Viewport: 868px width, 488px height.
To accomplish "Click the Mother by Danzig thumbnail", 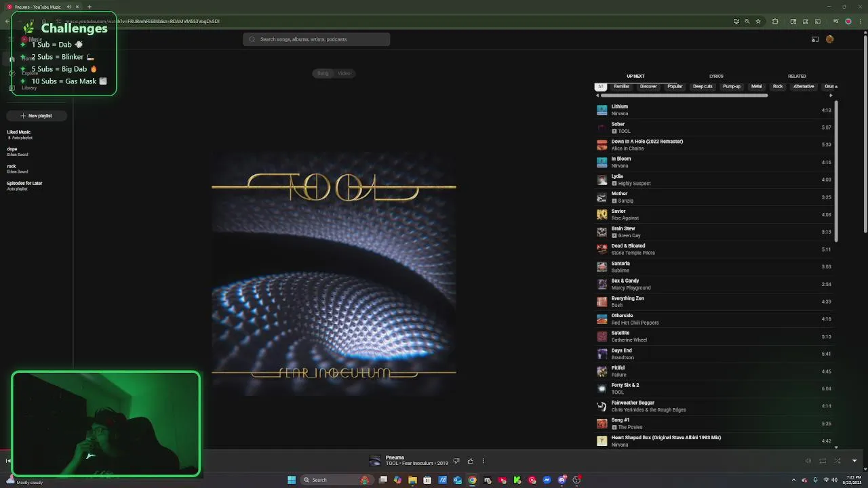I will coord(601,197).
